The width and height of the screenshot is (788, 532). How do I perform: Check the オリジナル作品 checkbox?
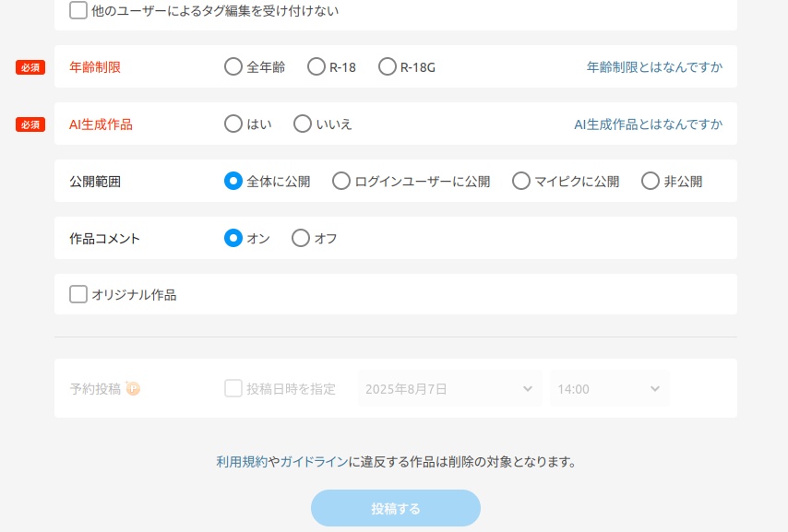tap(79, 295)
